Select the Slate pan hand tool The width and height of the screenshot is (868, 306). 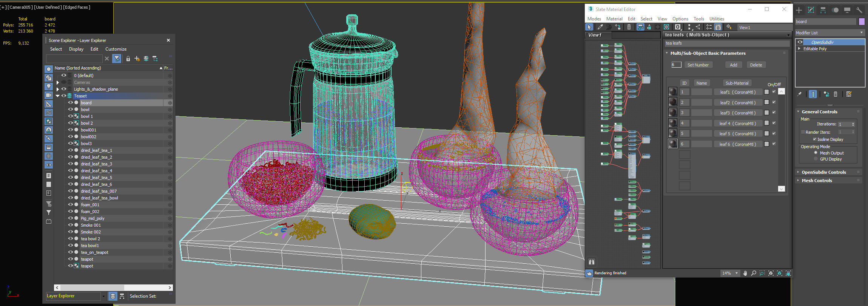(745, 273)
